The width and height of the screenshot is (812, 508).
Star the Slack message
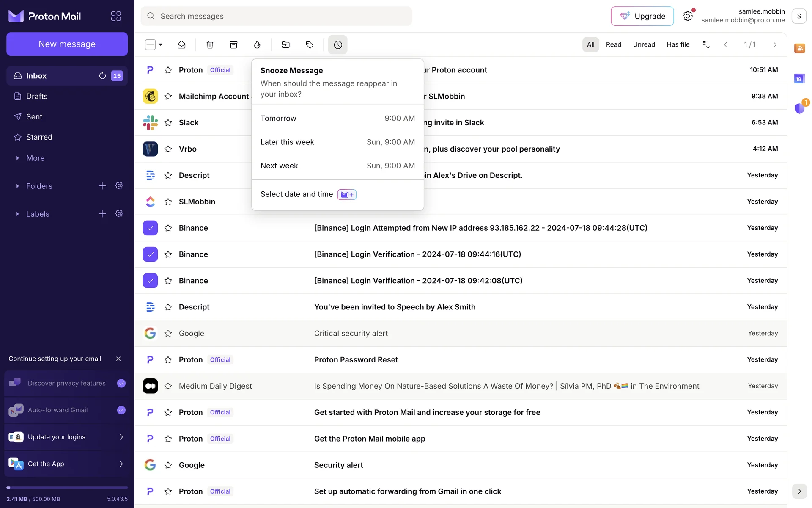(x=168, y=123)
